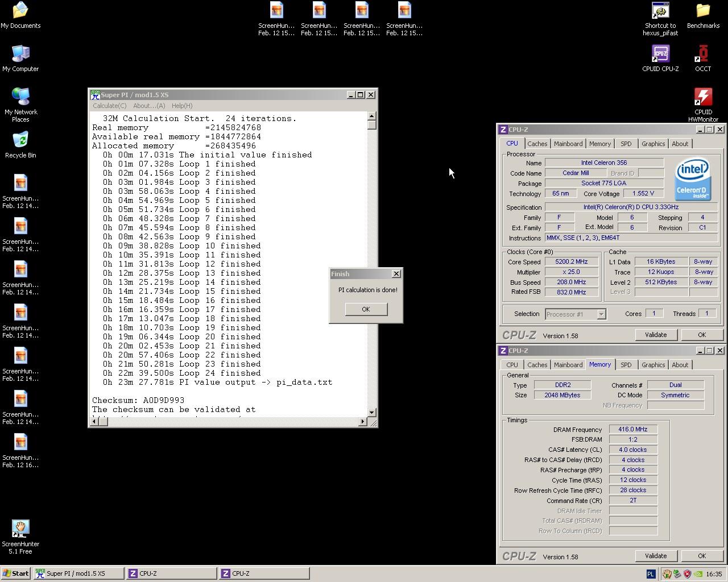Switch to CPU tab in the memory-timings CPU-Z window

(512, 365)
